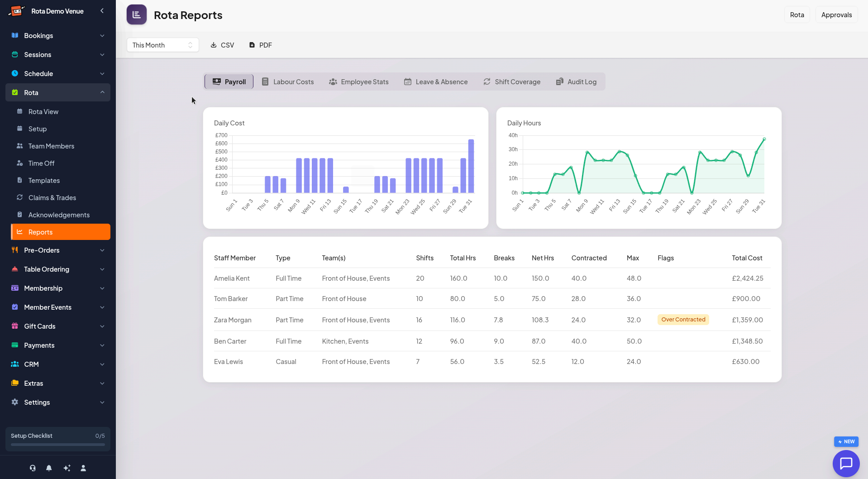Click the AI sparkles icon in sidebar footer
Screen dimensions: 868x479
point(67,468)
